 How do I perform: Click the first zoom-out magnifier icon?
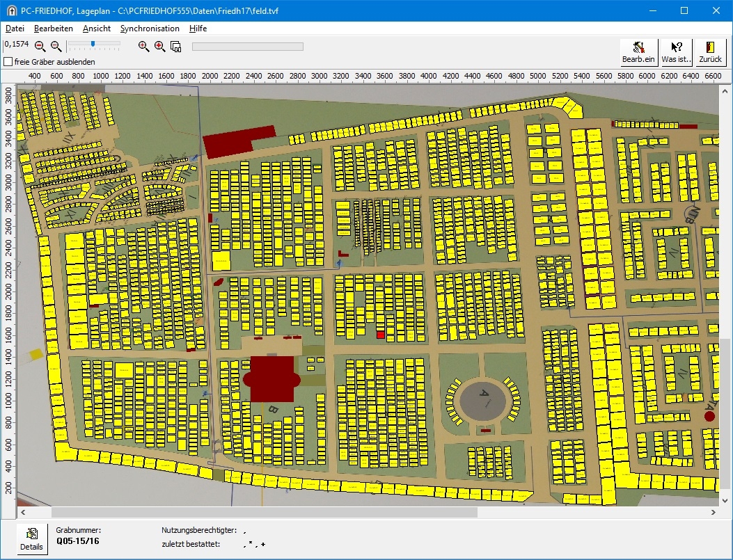40,47
